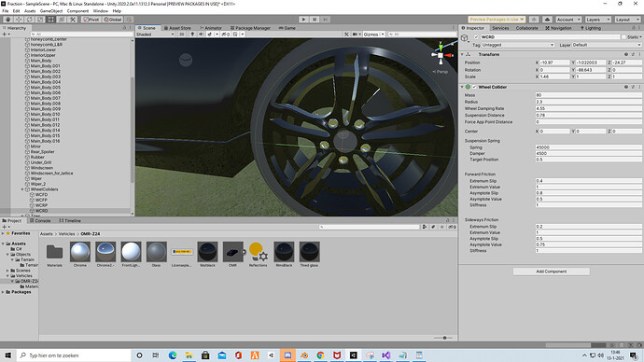Click the Radius input field
This screenshot has height=362, width=644.
[x=588, y=102]
